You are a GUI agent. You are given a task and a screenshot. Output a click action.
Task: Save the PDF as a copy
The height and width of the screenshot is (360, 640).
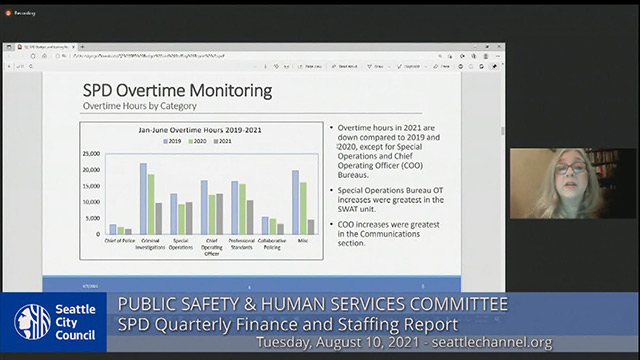[482, 66]
